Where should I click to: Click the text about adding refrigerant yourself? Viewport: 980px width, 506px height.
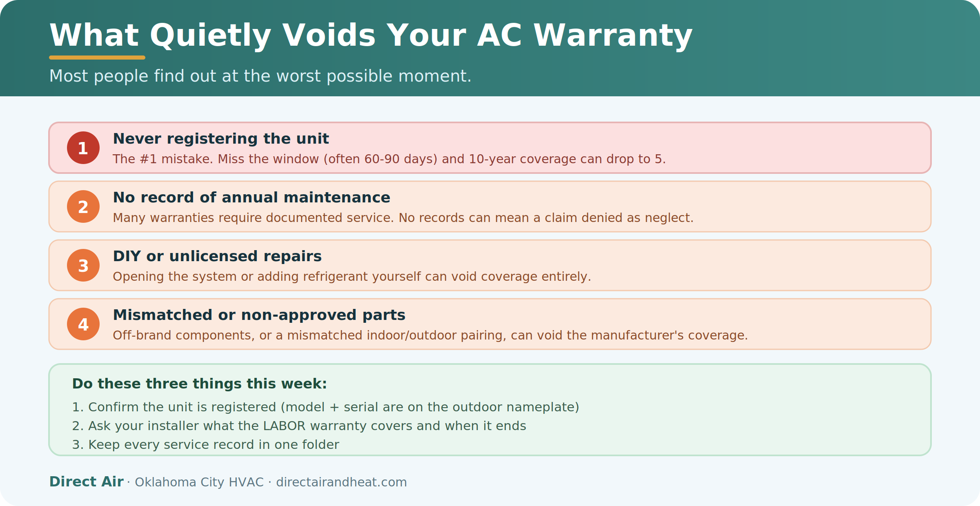(352, 277)
